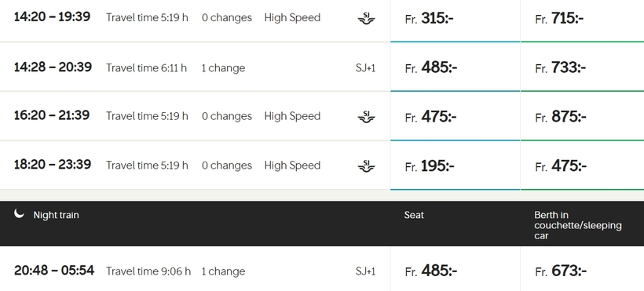This screenshot has height=291, width=644.
Task: Click the moon icon beside Night train
Action: tap(19, 213)
